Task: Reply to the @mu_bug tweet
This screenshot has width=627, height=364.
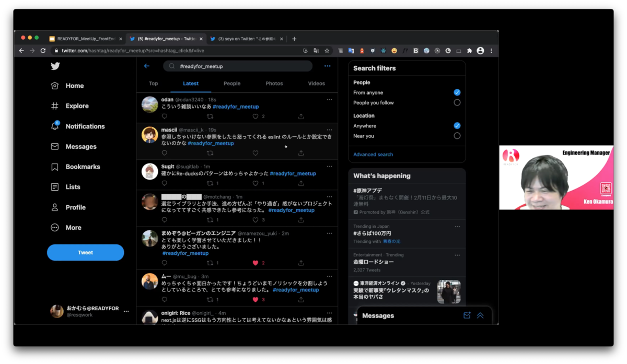Action: (x=164, y=299)
